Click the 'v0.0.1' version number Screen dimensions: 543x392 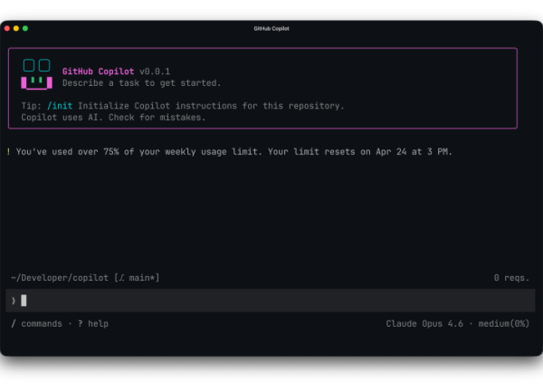(x=155, y=72)
